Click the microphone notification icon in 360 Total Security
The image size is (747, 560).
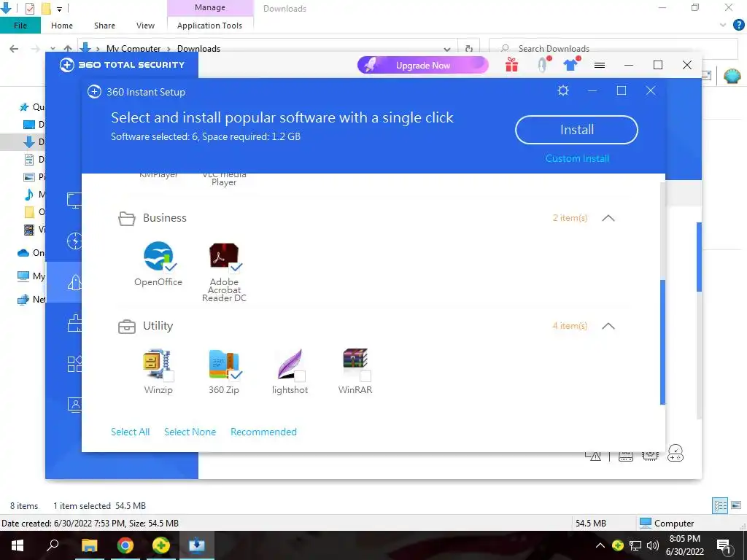542,65
